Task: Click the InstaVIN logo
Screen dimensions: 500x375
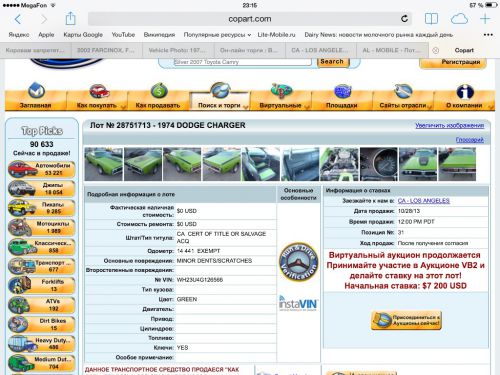Action: [x=298, y=303]
